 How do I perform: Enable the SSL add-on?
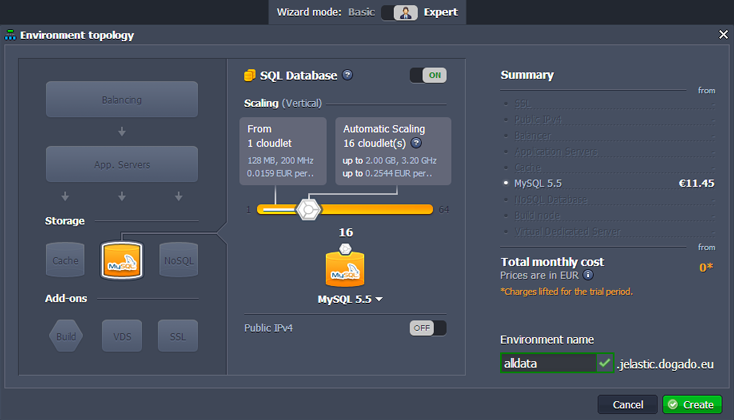[x=178, y=336]
